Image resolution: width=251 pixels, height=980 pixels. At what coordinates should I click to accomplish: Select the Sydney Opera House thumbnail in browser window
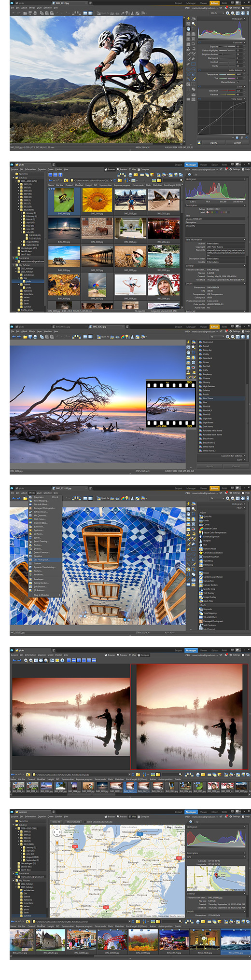click(x=164, y=200)
